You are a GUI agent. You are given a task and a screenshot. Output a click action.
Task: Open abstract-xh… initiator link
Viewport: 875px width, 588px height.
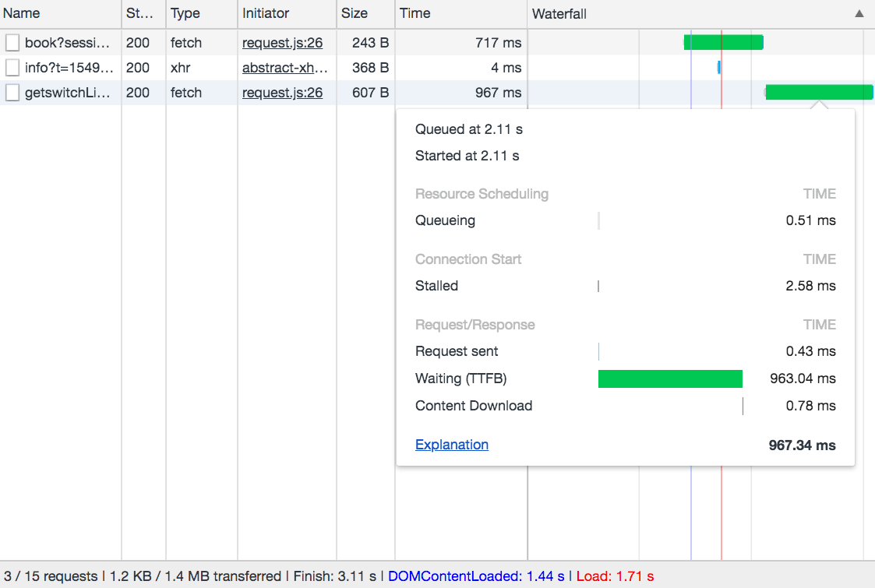[x=284, y=68]
